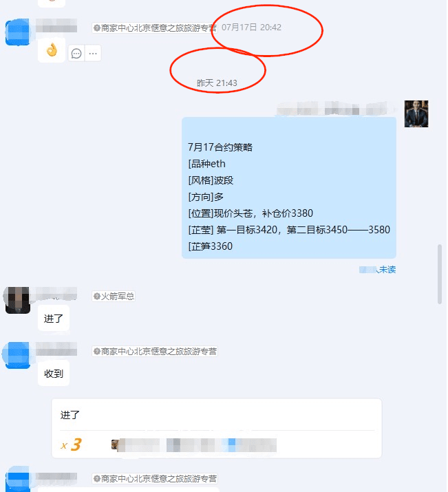This screenshot has width=448, height=492.
Task: Click the 昨天 21:43 time divider
Action: [x=217, y=83]
